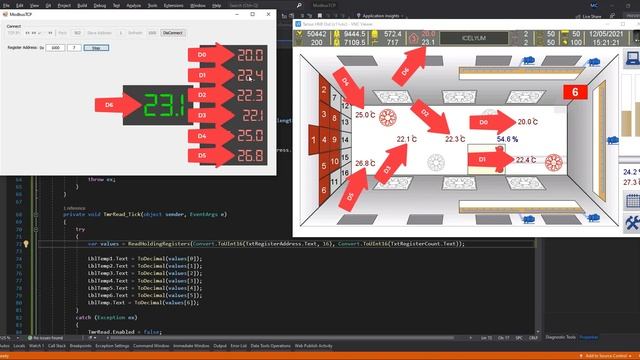Image resolution: width=640 pixels, height=360 pixels.
Task: Click the search magnifier icon
Action: click(299, 5)
